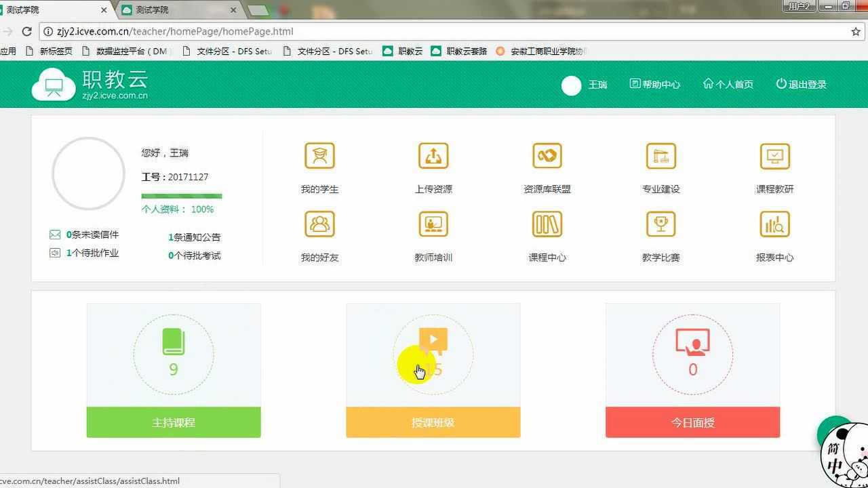This screenshot has height=488, width=868.
Task: Select the 专业建设 icon
Action: coord(661,156)
